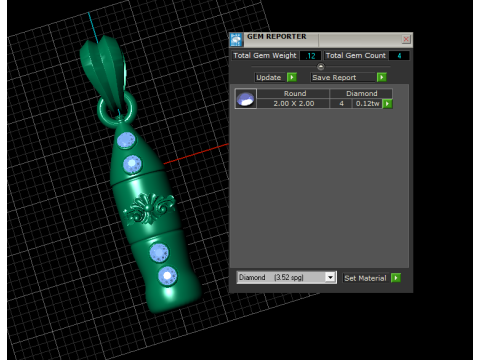Select floral ornament on pendant body

pos(149,209)
